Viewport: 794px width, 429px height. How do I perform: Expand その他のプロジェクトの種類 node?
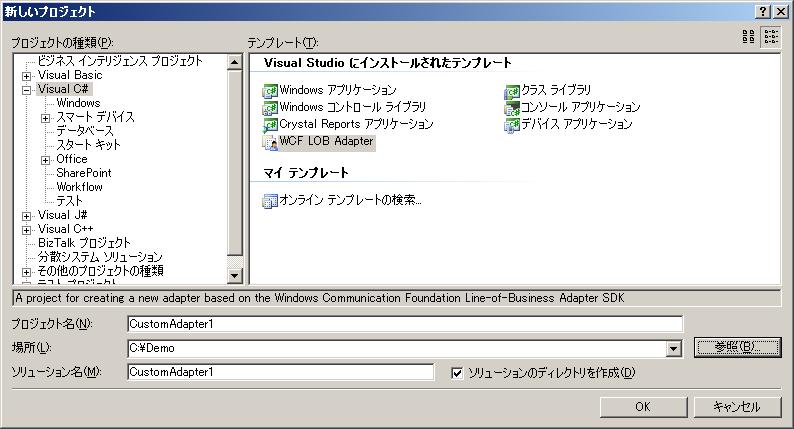[26, 272]
